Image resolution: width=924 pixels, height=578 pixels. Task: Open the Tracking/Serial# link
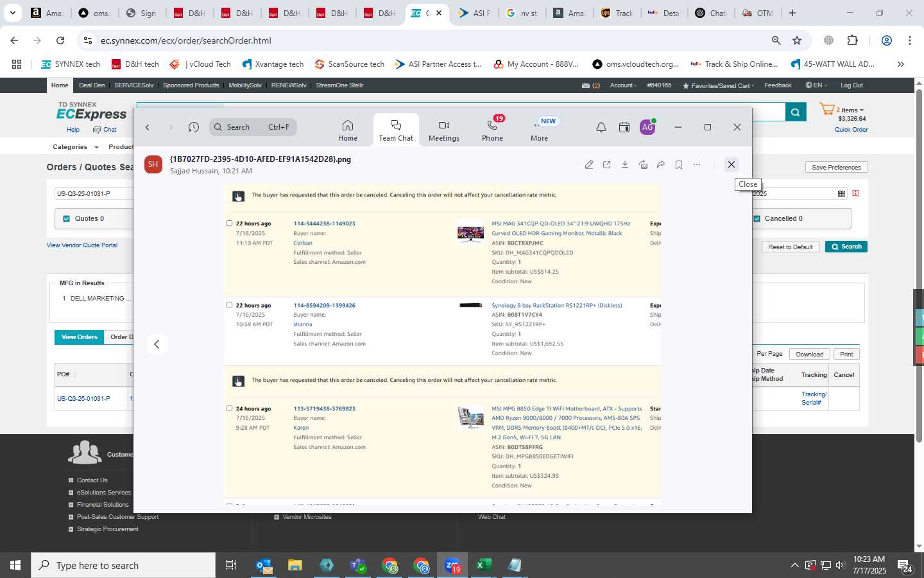[814, 398]
